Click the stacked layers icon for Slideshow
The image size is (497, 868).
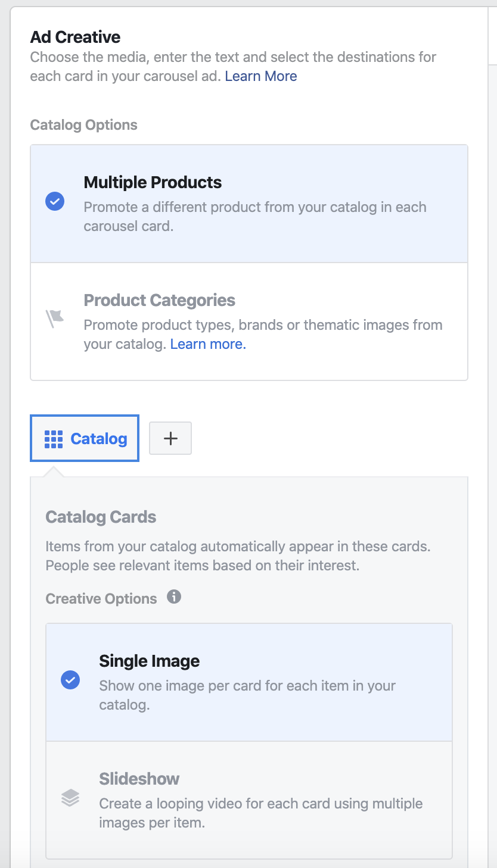coord(70,798)
